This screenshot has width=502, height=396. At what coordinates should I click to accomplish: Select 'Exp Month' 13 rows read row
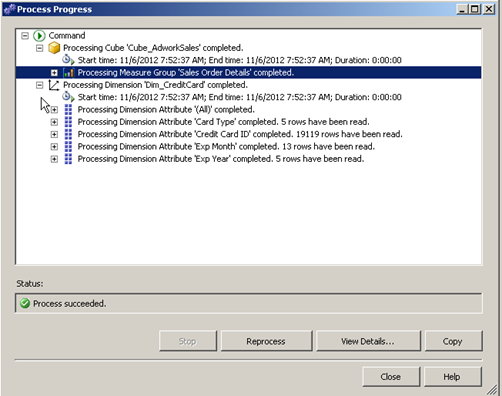(x=226, y=147)
